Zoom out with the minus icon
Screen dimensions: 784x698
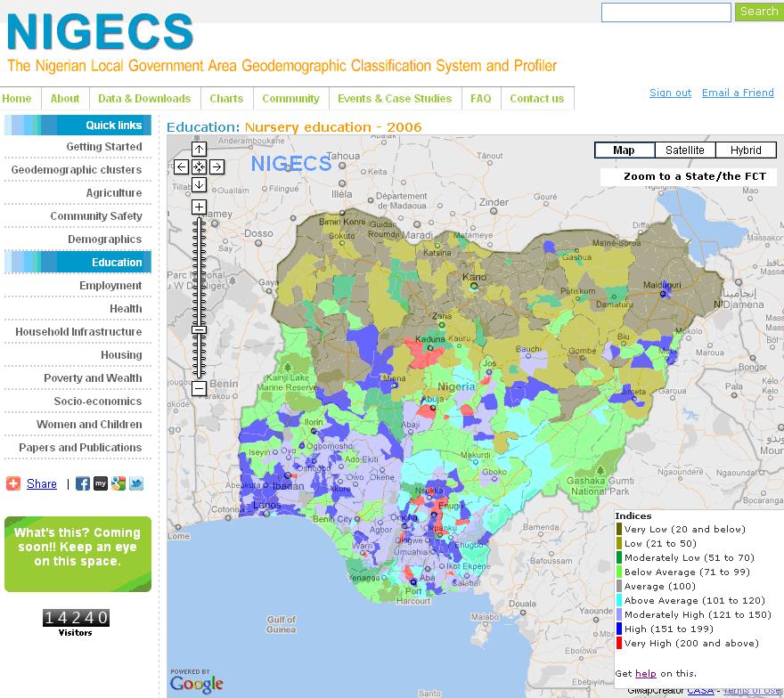tap(199, 388)
